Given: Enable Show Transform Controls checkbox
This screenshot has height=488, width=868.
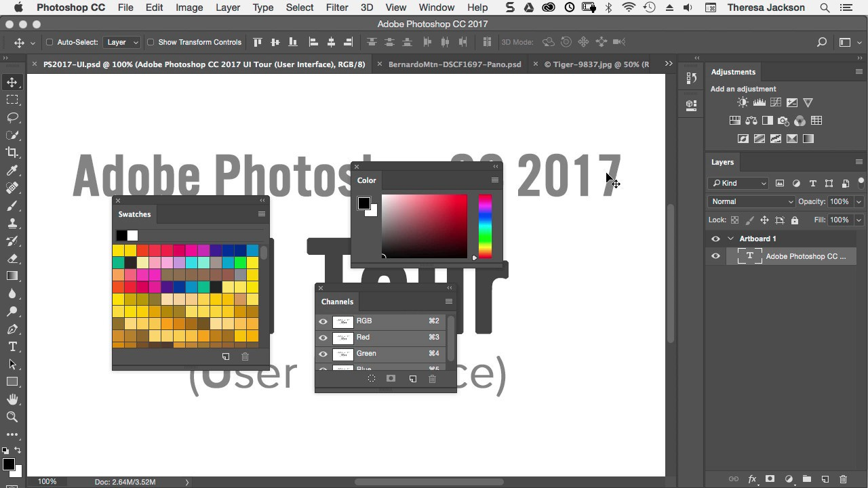Looking at the screenshot, I should pos(151,42).
